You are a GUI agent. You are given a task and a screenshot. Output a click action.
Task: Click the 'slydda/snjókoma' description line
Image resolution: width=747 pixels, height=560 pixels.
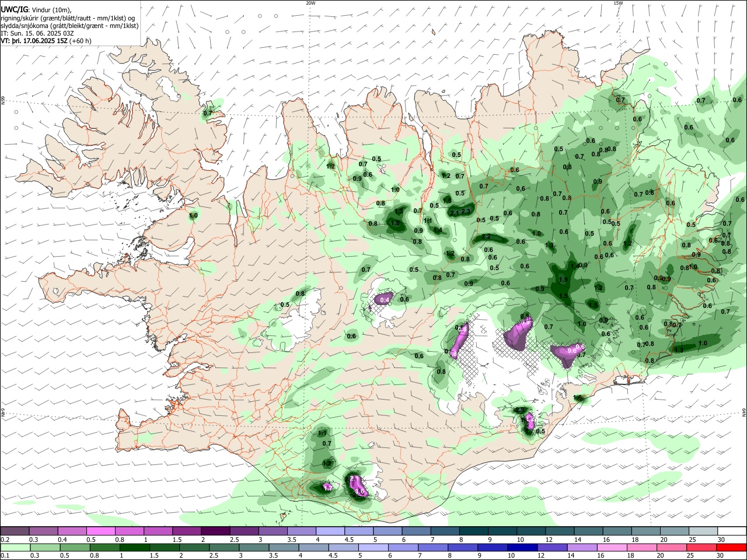[x=69, y=26]
